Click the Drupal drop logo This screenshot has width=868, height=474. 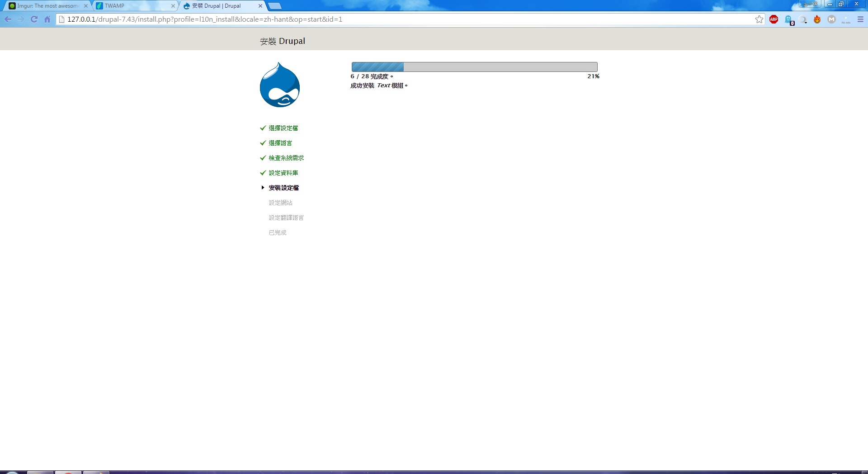[280, 85]
